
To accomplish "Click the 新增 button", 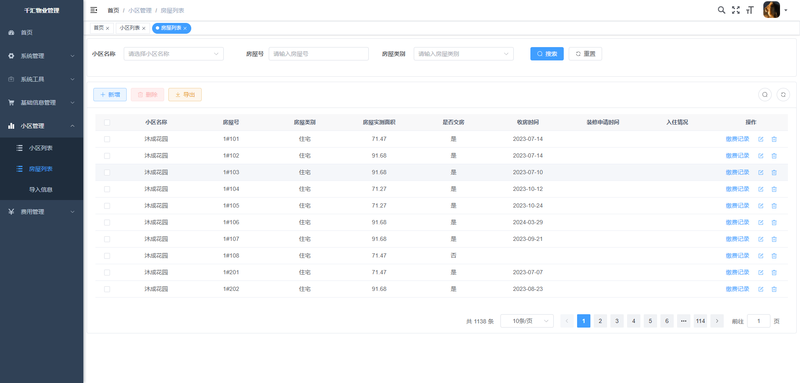I will pos(110,94).
